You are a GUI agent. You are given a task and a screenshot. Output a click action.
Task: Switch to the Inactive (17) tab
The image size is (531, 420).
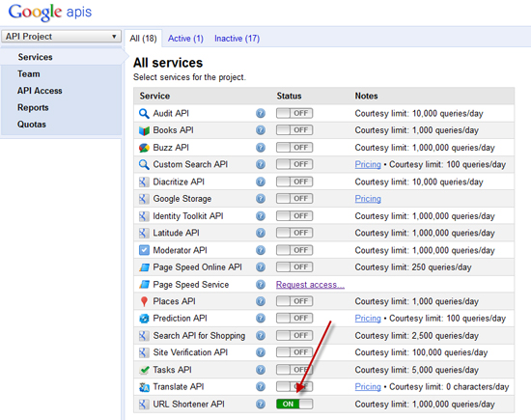238,39
